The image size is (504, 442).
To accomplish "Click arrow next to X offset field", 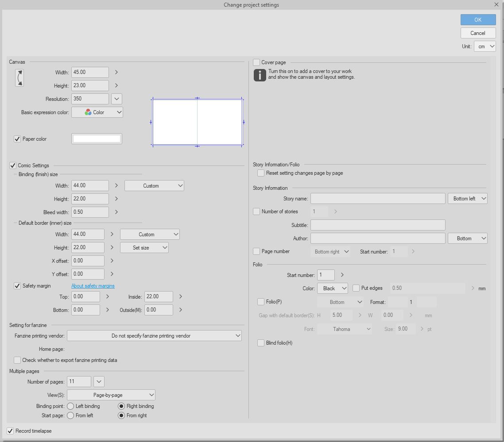I will [112, 261].
